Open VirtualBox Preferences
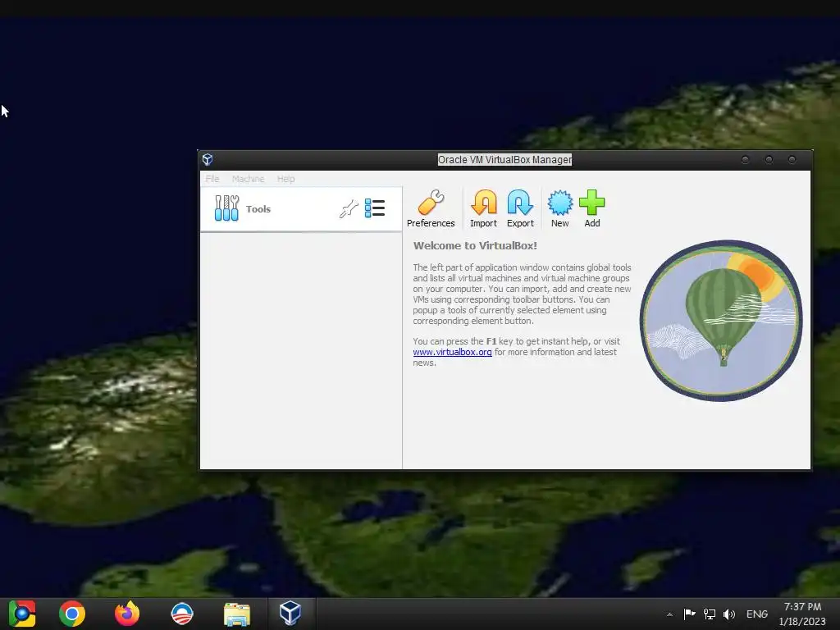This screenshot has height=630, width=840. (431, 209)
